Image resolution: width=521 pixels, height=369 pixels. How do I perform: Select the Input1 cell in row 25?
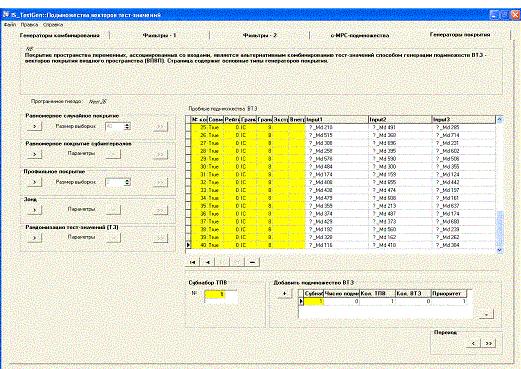click(337, 127)
